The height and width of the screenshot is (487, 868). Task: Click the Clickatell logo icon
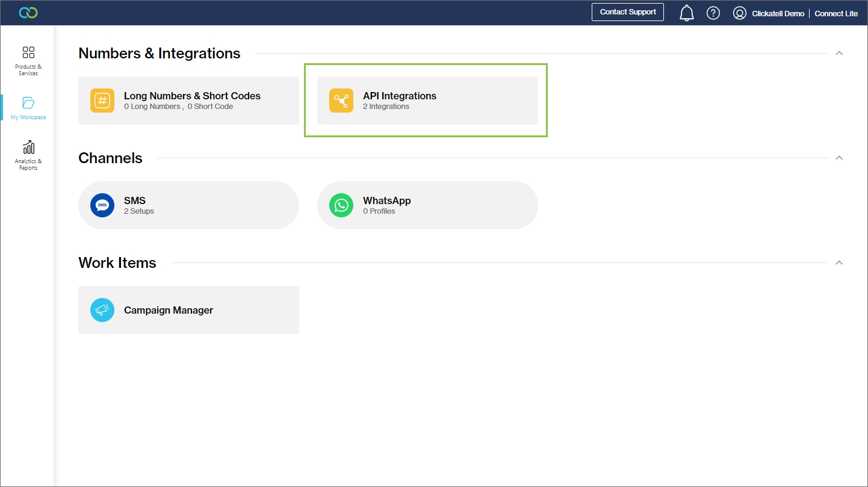(x=28, y=13)
